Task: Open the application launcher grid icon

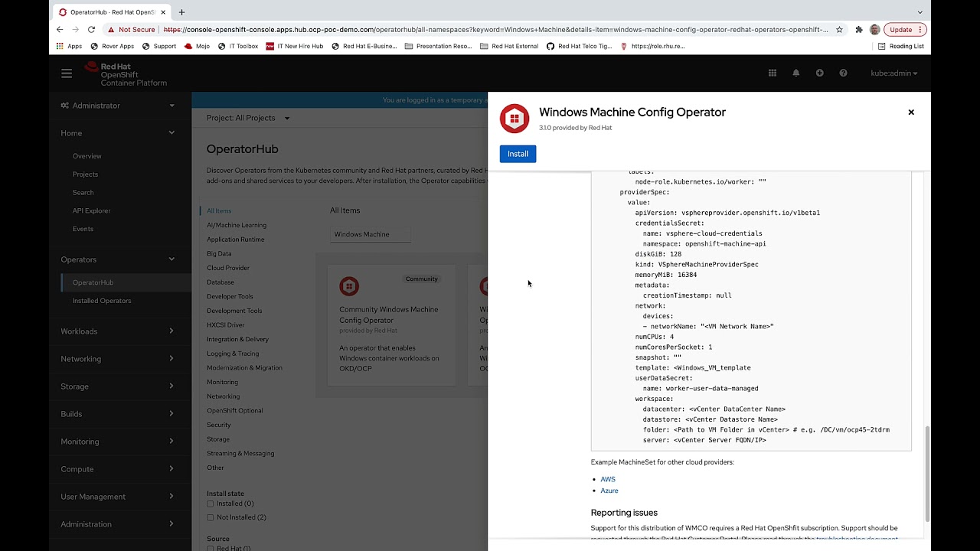Action: coord(772,73)
